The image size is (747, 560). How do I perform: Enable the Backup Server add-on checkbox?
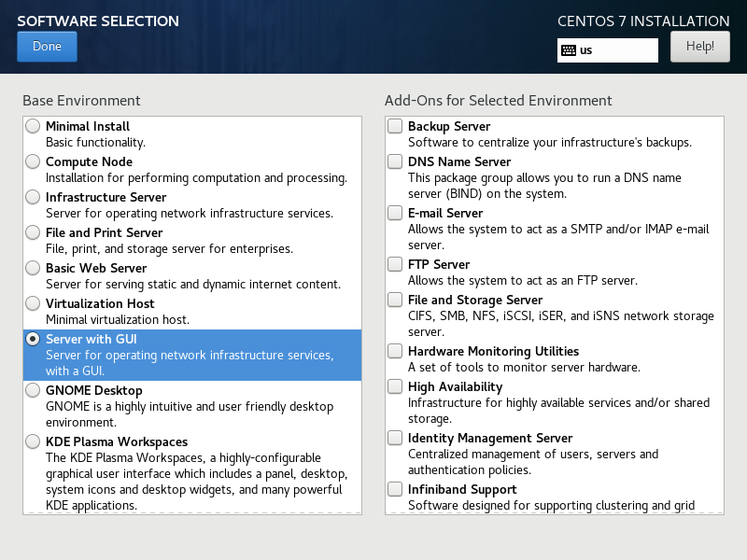click(x=396, y=126)
